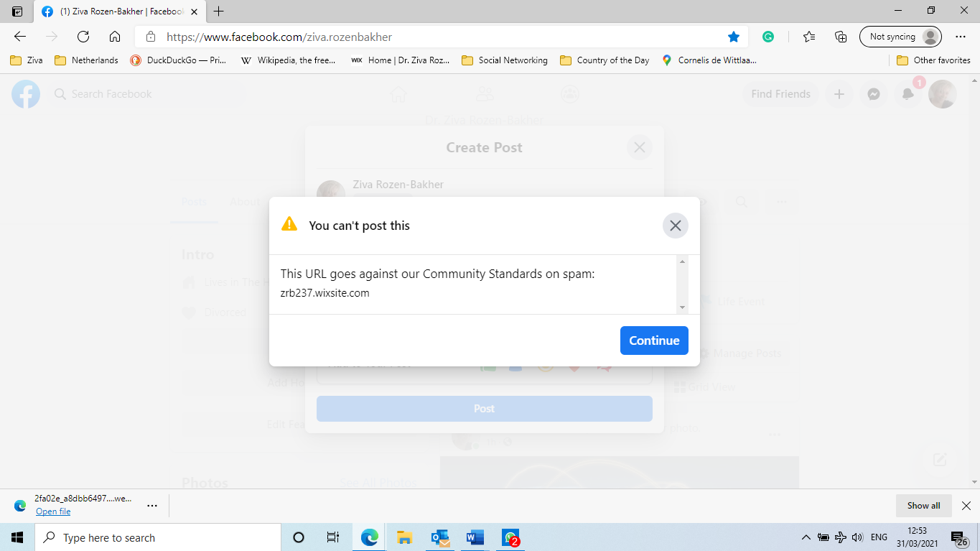The image size is (980, 551).
Task: Open WhatsApp from taskbar
Action: (x=511, y=537)
